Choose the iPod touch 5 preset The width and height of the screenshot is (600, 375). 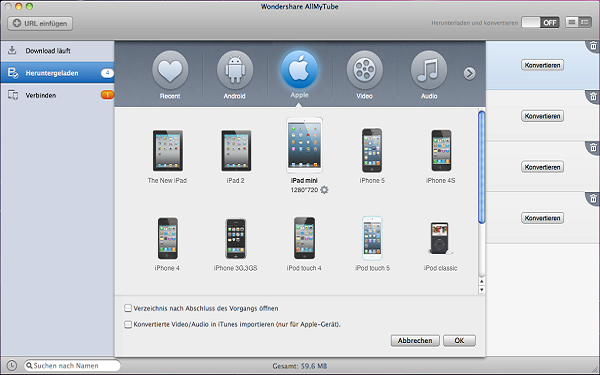click(x=372, y=244)
